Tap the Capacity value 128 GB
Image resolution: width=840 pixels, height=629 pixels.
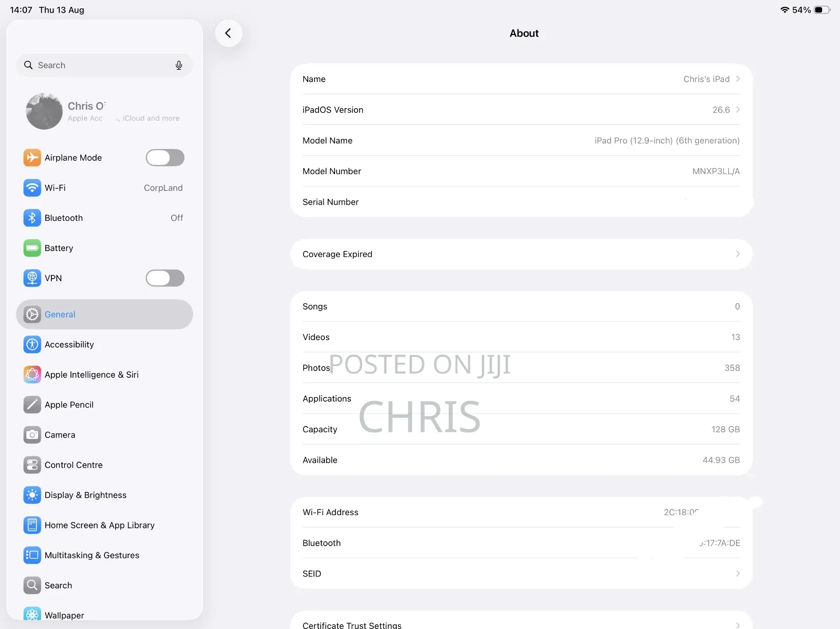[x=726, y=429]
